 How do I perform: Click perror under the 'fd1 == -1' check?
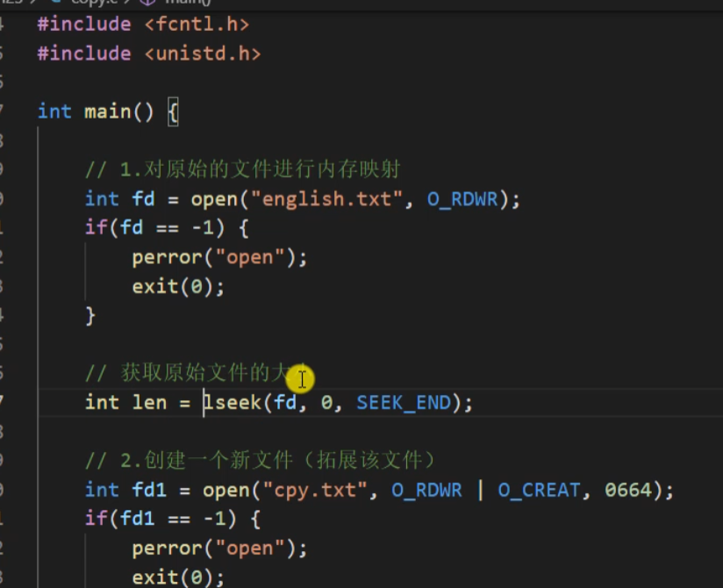pyautogui.click(x=168, y=549)
